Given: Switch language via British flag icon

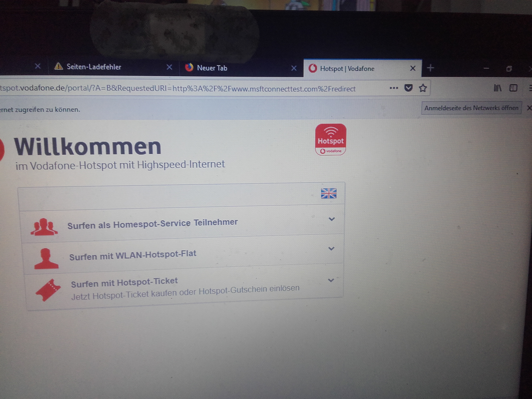Looking at the screenshot, I should (x=329, y=193).
